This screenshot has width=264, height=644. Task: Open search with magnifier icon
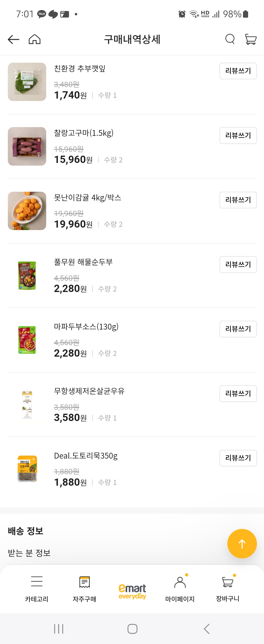click(x=230, y=39)
